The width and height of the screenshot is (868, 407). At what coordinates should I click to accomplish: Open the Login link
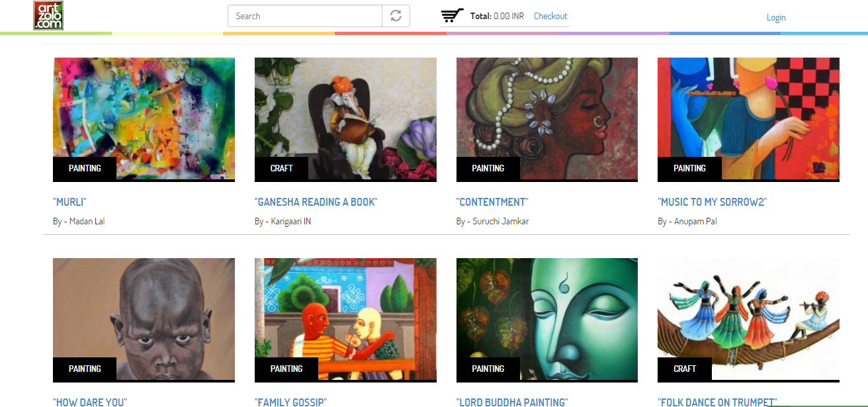tap(776, 17)
